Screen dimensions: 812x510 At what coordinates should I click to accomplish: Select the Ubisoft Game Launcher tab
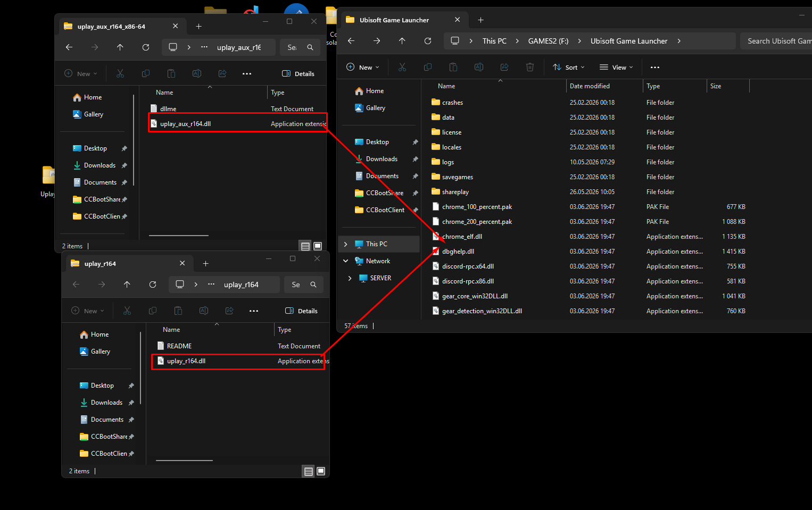(403, 20)
